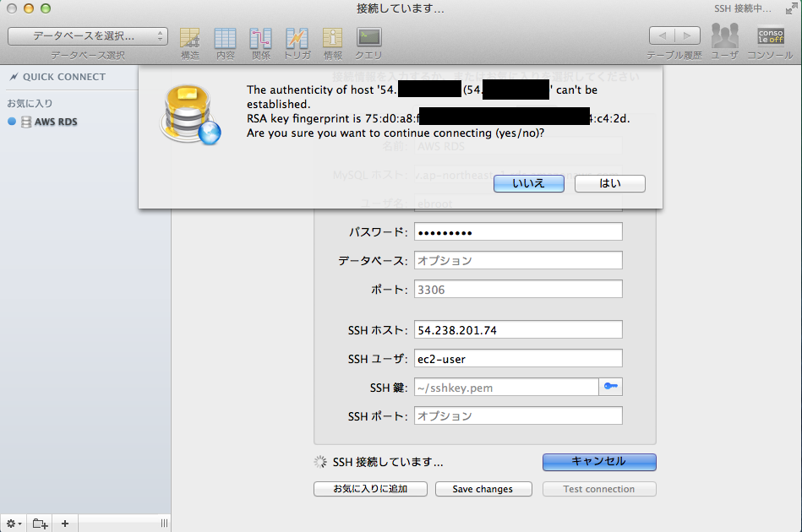This screenshot has width=802, height=532.
Task: Minimize the window with yellow button
Action: point(29,8)
